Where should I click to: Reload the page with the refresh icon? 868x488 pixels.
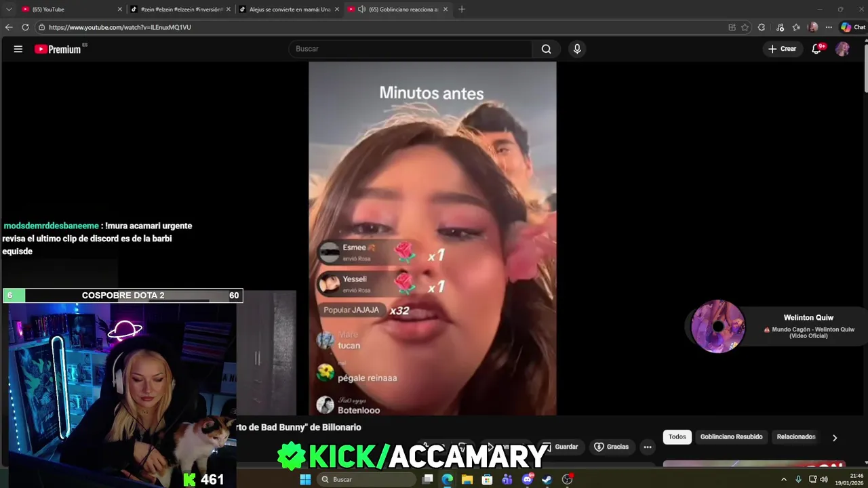point(25,27)
